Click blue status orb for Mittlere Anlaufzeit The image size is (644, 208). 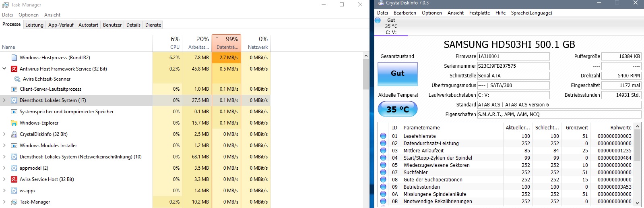(x=383, y=151)
